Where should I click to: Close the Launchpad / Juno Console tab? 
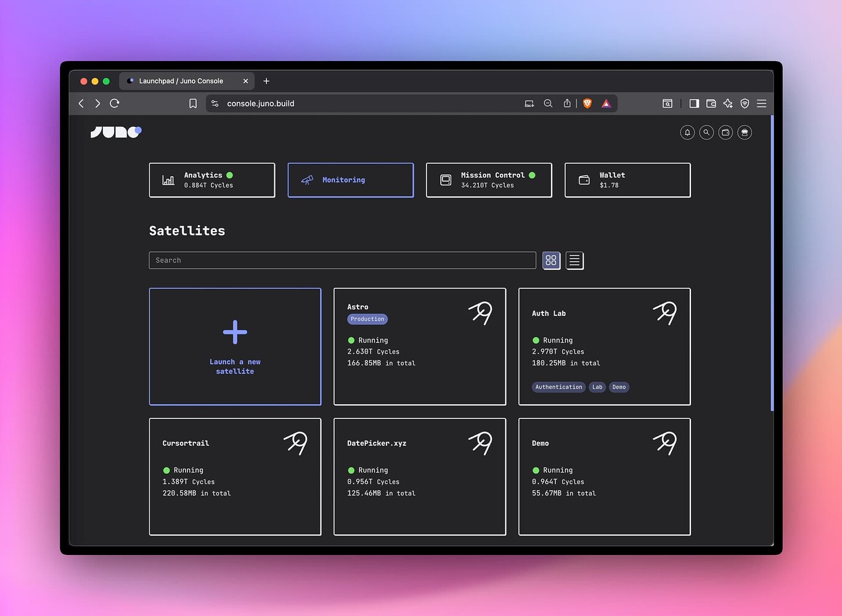click(x=245, y=81)
